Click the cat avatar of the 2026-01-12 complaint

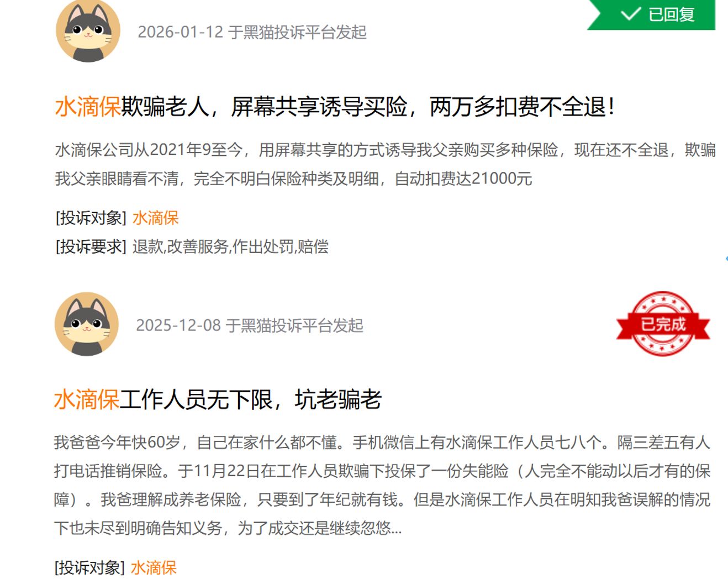click(x=88, y=30)
